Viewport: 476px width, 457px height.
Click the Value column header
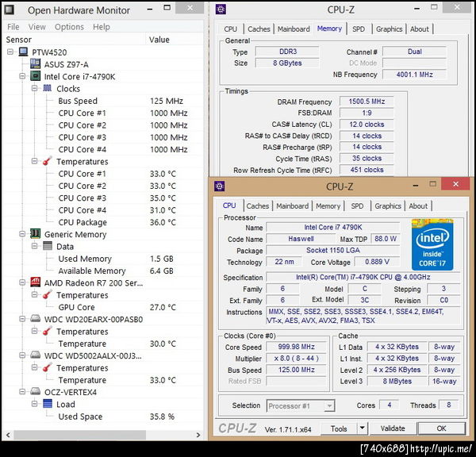point(175,40)
